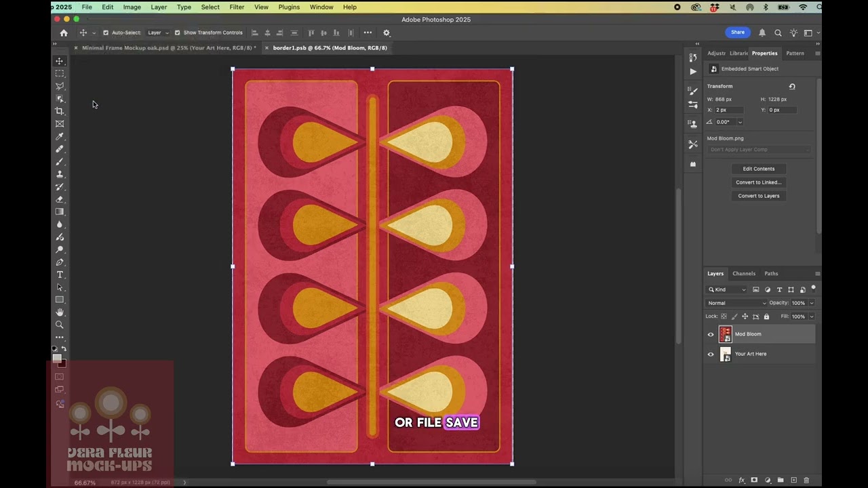Select the Rectangle shape tool
The image size is (868, 488).
(60, 300)
